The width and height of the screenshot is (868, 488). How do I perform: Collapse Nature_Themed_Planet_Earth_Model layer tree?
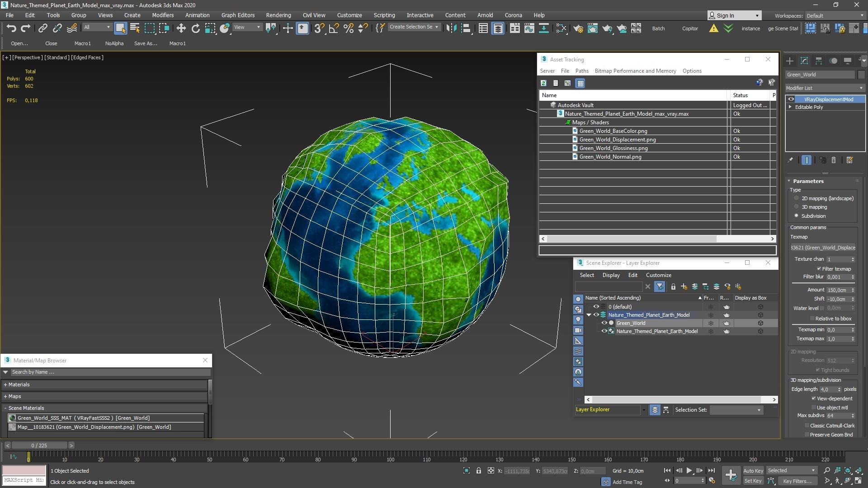[589, 315]
